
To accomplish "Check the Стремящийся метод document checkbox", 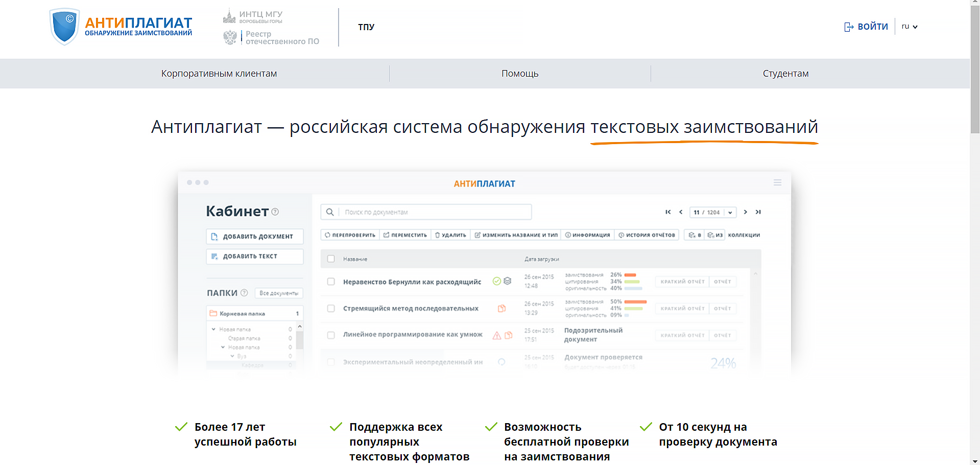I will point(331,309).
